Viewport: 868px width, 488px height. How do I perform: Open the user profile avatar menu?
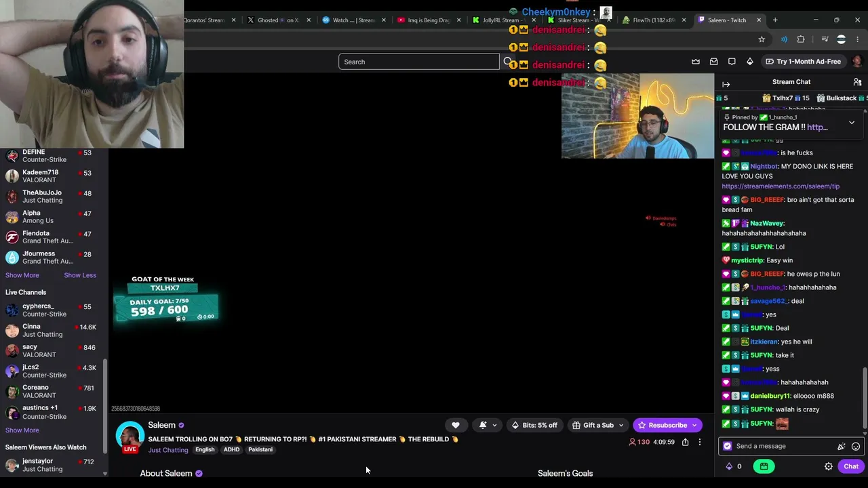857,62
